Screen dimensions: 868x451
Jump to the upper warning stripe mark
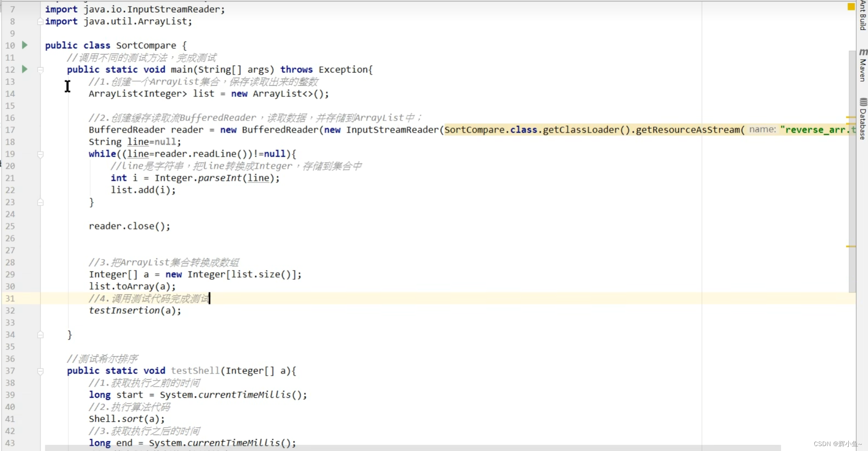coord(851,117)
